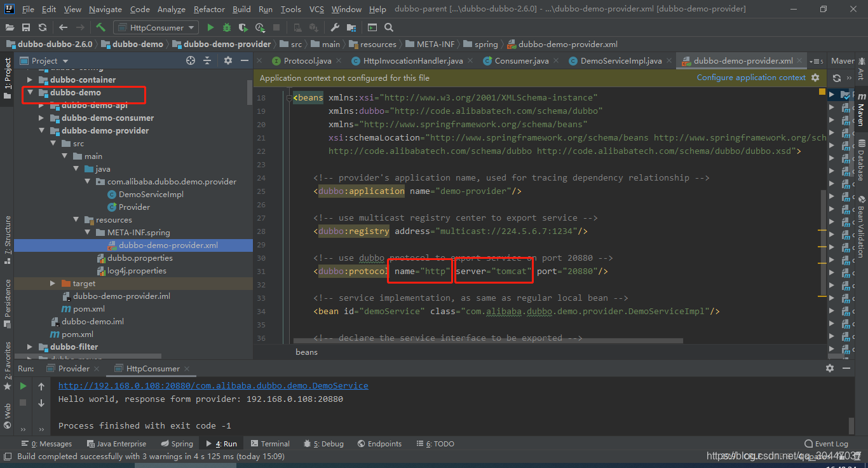Run with Coverage using the shield icon

(x=243, y=27)
